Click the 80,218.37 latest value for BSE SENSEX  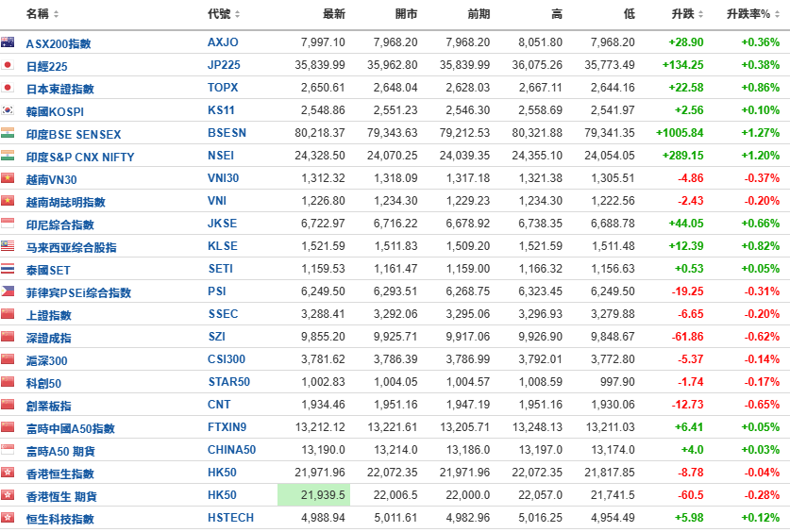click(320, 133)
